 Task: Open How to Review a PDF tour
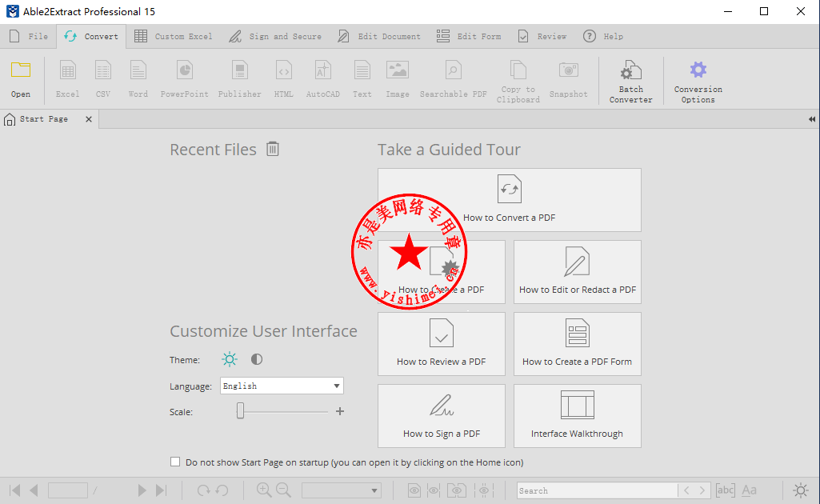tap(442, 344)
